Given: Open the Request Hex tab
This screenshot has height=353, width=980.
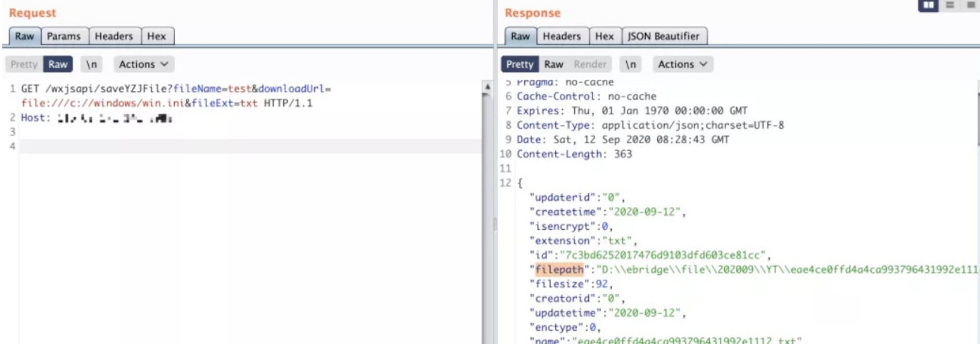Looking at the screenshot, I should (156, 36).
